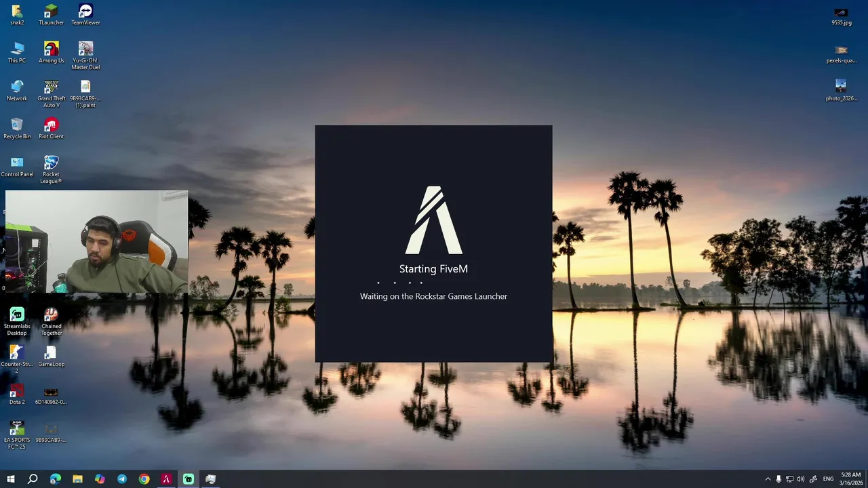868x488 pixels.
Task: Click the FiveM loading dots indicator
Action: point(400,283)
